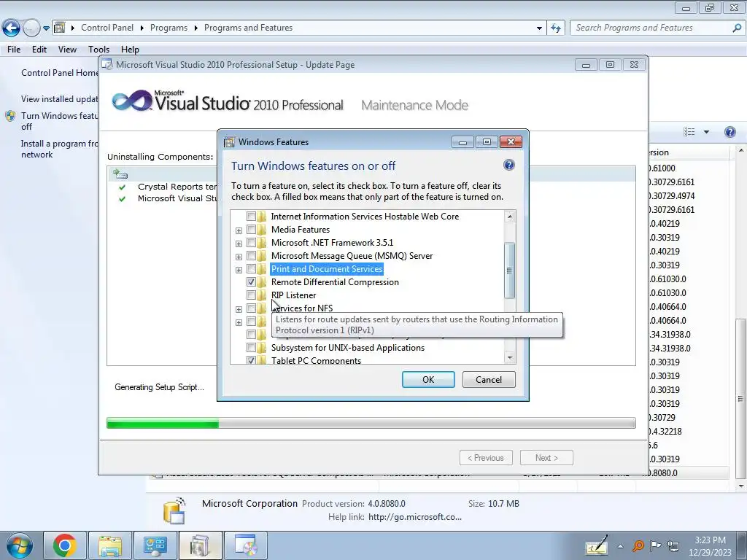Open the Edit menu
Image resolution: width=747 pixels, height=560 pixels.
39,50
